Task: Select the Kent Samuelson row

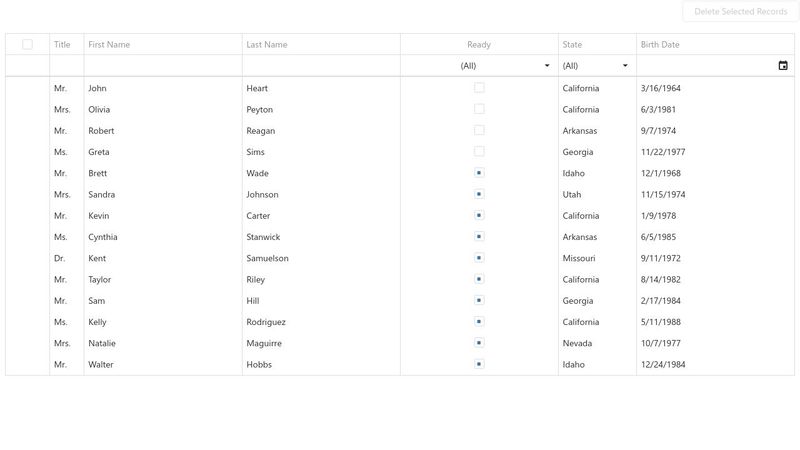Action: (x=400, y=258)
